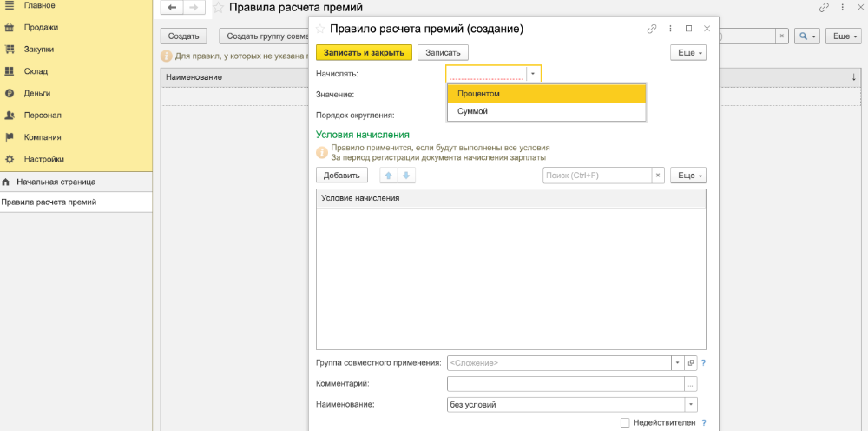
Task: Click the hamburger icon next to Главное
Action: pyautogui.click(x=9, y=5)
